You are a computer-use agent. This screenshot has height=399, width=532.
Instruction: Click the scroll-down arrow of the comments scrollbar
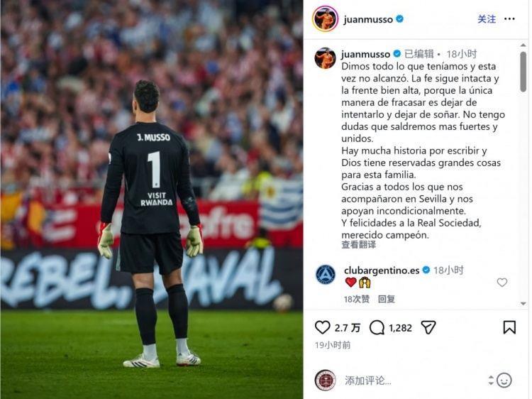523,304
